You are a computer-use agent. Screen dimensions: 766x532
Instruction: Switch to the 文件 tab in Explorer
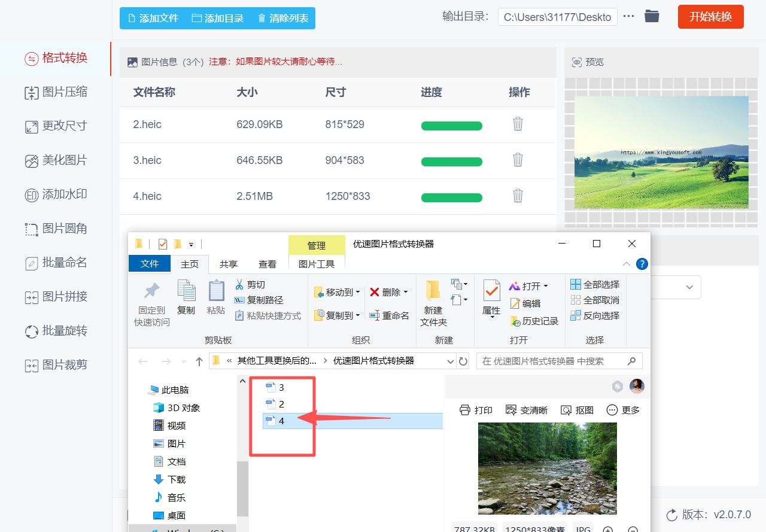pos(150,264)
